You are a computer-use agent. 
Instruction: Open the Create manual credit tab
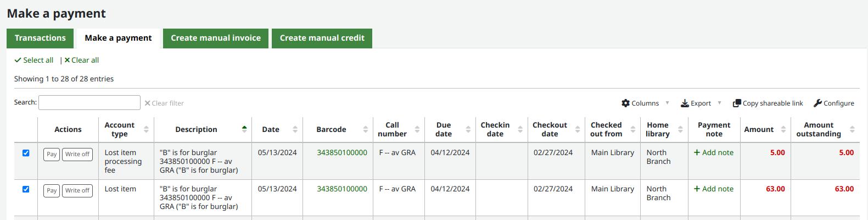[x=322, y=38]
